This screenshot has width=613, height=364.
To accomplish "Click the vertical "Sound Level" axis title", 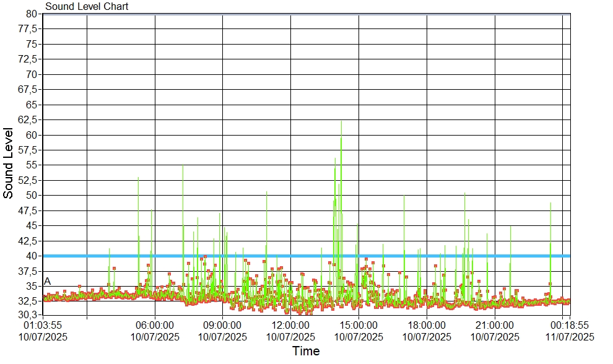I will [x=9, y=163].
